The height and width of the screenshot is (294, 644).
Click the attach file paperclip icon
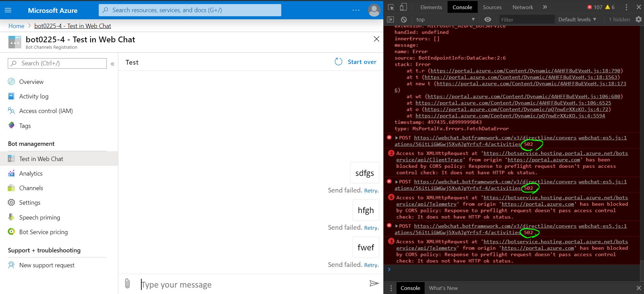pyautogui.click(x=127, y=284)
